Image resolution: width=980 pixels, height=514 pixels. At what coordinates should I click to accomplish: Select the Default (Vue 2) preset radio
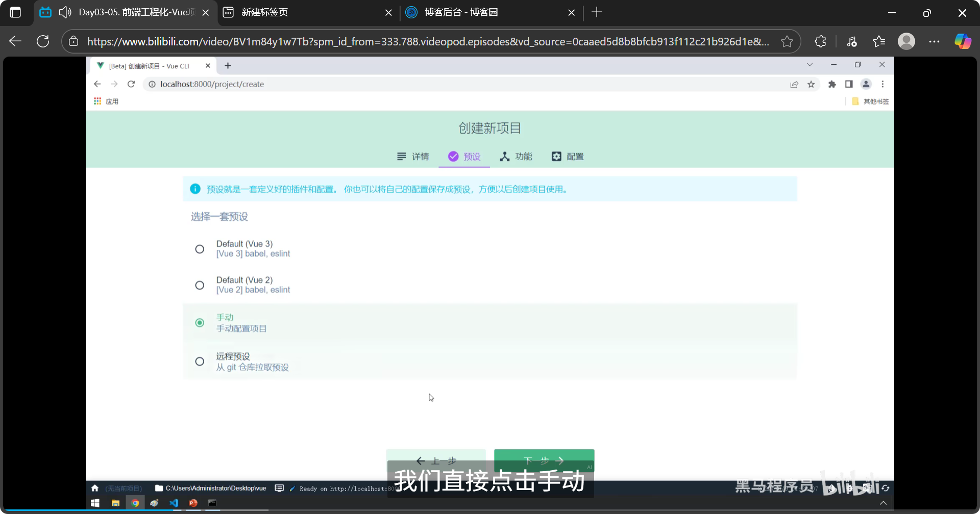pos(200,285)
